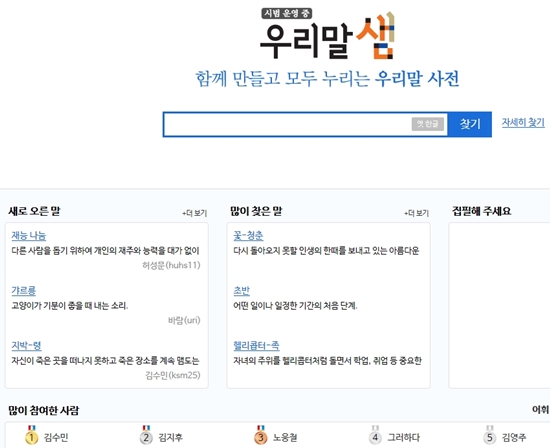The width and height of the screenshot is (550, 448).
Task: Open 더 보기 for 새로 오른 말
Action: tap(195, 213)
